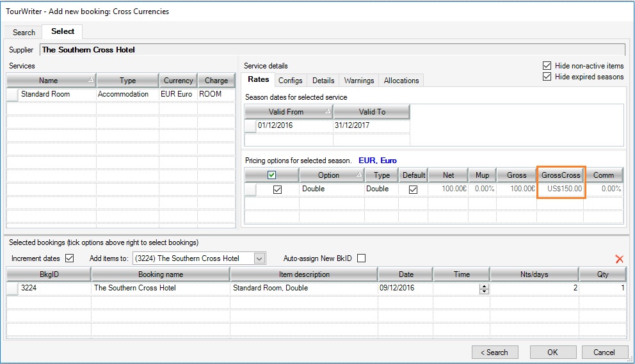Open the Add items to dropdown
Screen dimensions: 635x364
(x=259, y=258)
